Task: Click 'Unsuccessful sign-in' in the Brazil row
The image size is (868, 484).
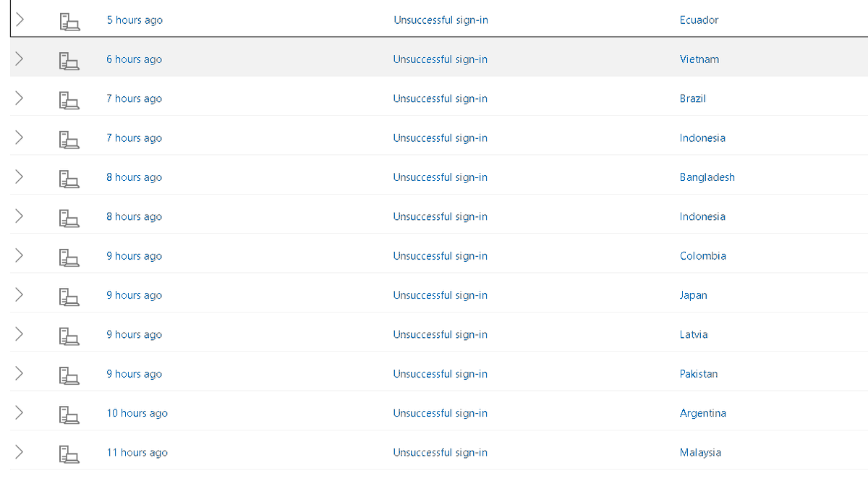Action: [x=441, y=98]
